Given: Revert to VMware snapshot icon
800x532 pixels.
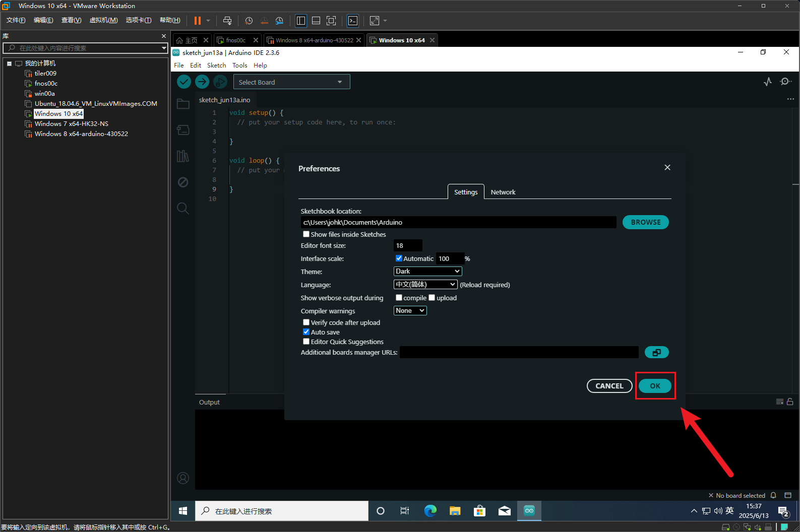Looking at the screenshot, I should 264,21.
